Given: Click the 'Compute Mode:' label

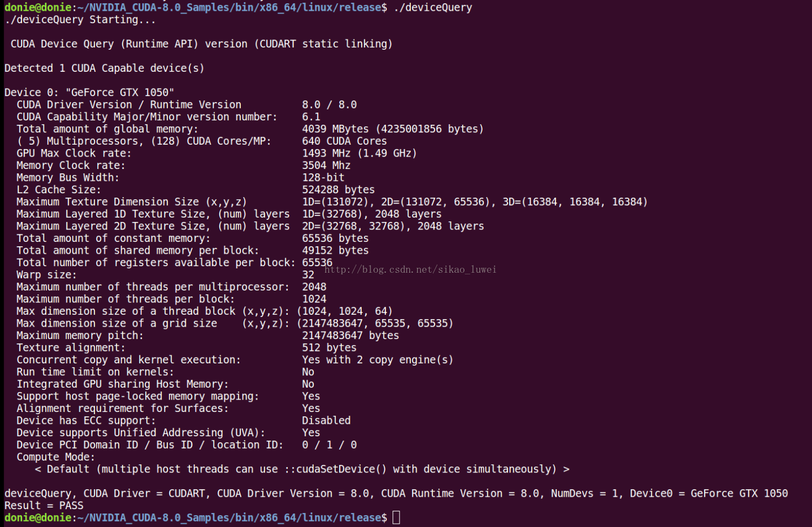Looking at the screenshot, I should pos(56,457).
